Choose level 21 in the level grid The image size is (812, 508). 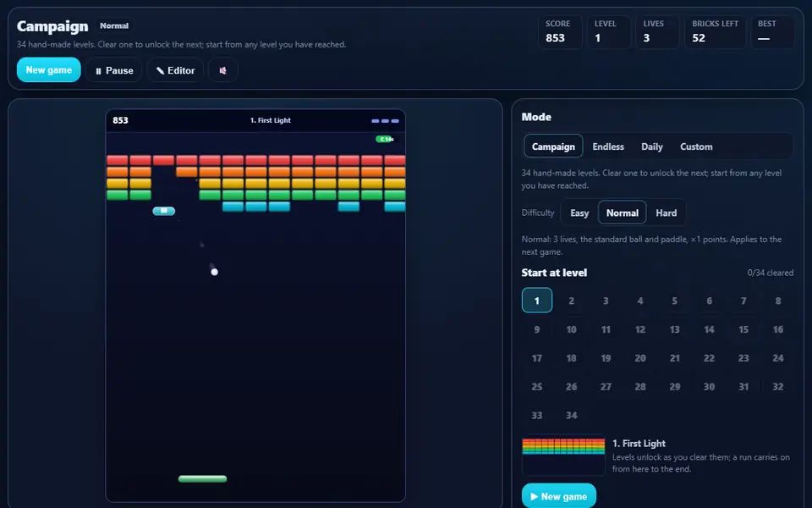click(x=674, y=357)
